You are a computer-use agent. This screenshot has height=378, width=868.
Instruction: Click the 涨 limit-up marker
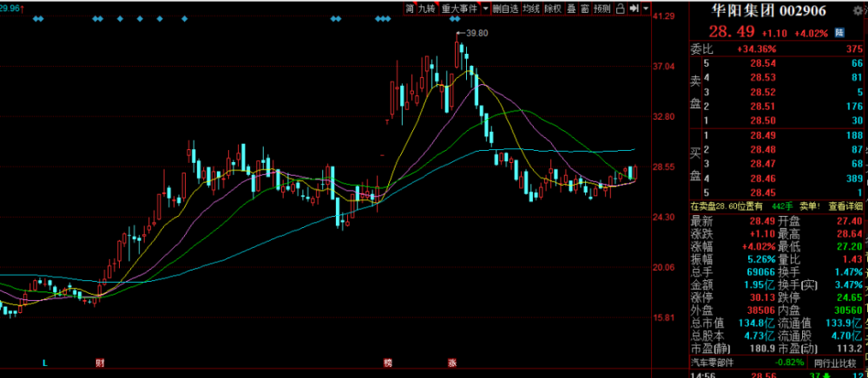(451, 363)
